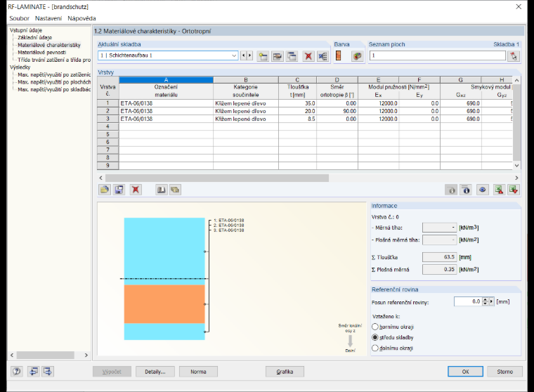Save layers floppy disk icon
The image size is (534, 392).
119,190
